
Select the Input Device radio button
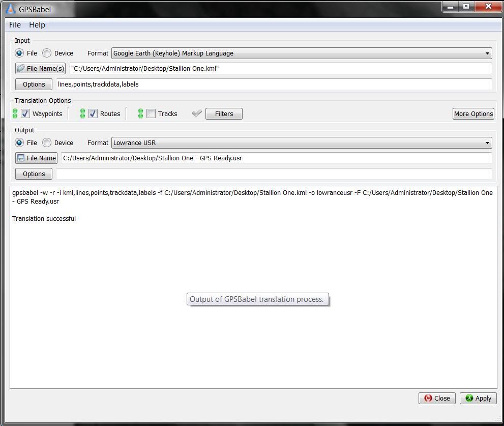[47, 53]
